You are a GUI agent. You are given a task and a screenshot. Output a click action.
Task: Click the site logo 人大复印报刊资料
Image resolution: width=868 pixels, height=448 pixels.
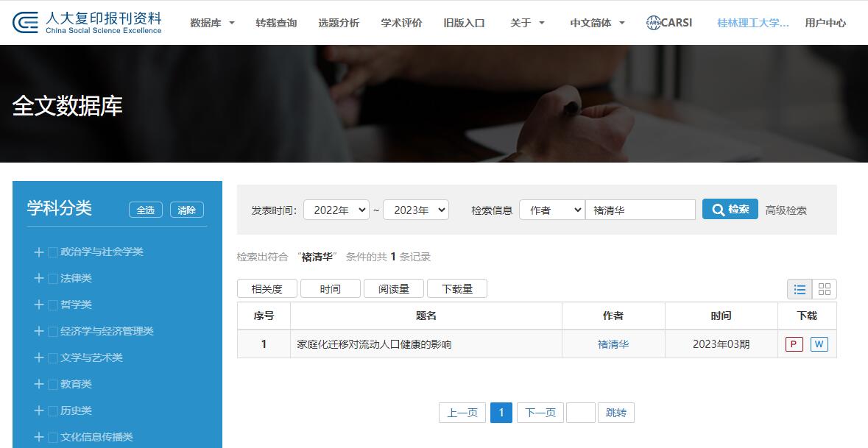[x=87, y=23]
